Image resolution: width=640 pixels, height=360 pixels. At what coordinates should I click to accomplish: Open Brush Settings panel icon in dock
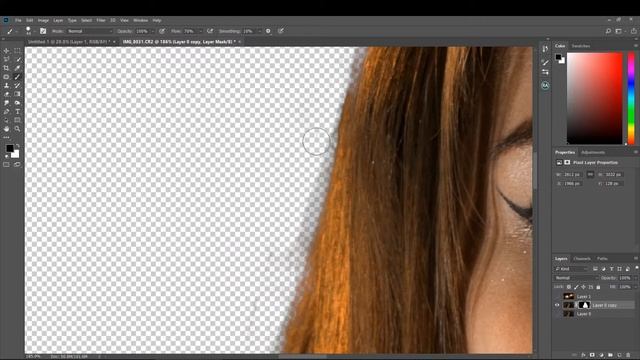545,62
